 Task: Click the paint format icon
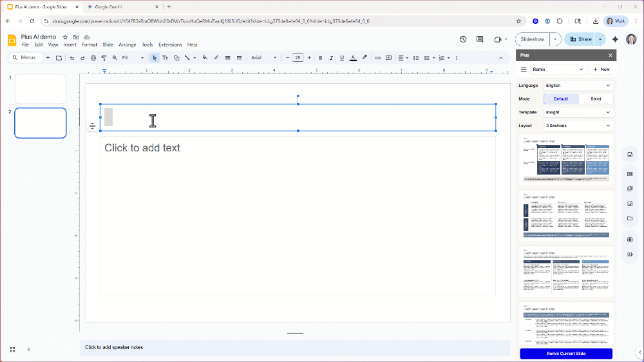[104, 58]
